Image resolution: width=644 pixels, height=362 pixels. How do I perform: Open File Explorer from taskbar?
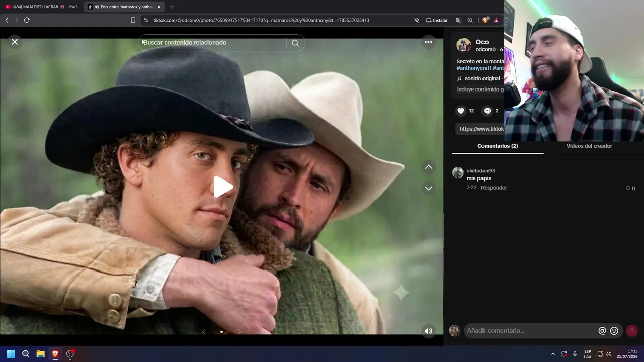40,354
